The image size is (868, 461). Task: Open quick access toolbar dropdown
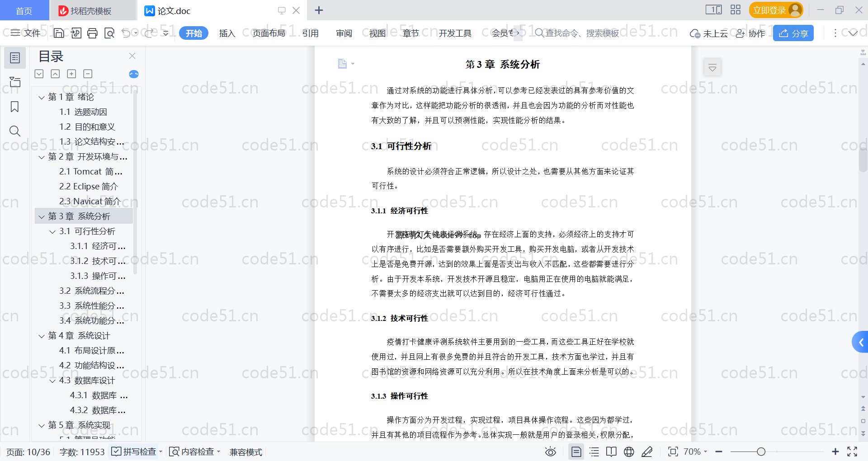pyautogui.click(x=166, y=33)
